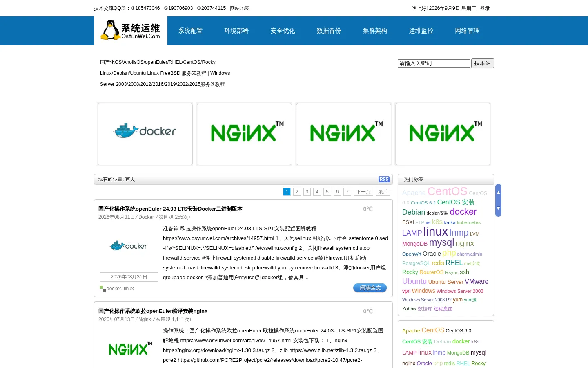Open the 运维监控 menu
The width and height of the screenshot is (588, 368).
(x=421, y=31)
